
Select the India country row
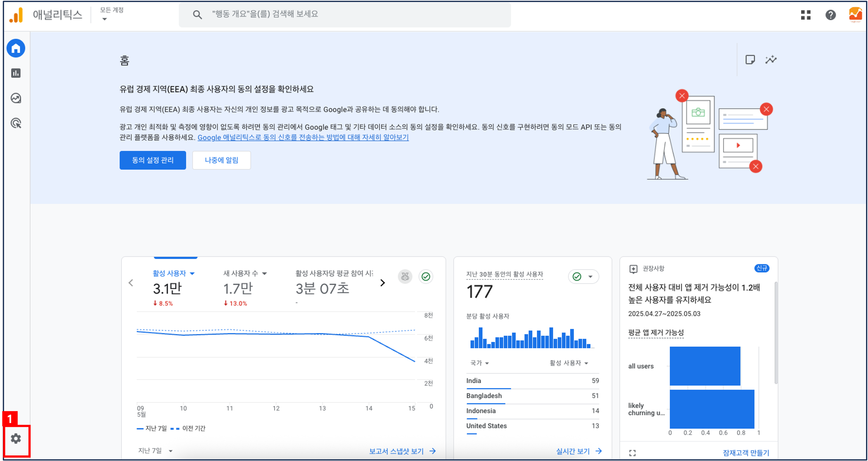[x=532, y=381]
